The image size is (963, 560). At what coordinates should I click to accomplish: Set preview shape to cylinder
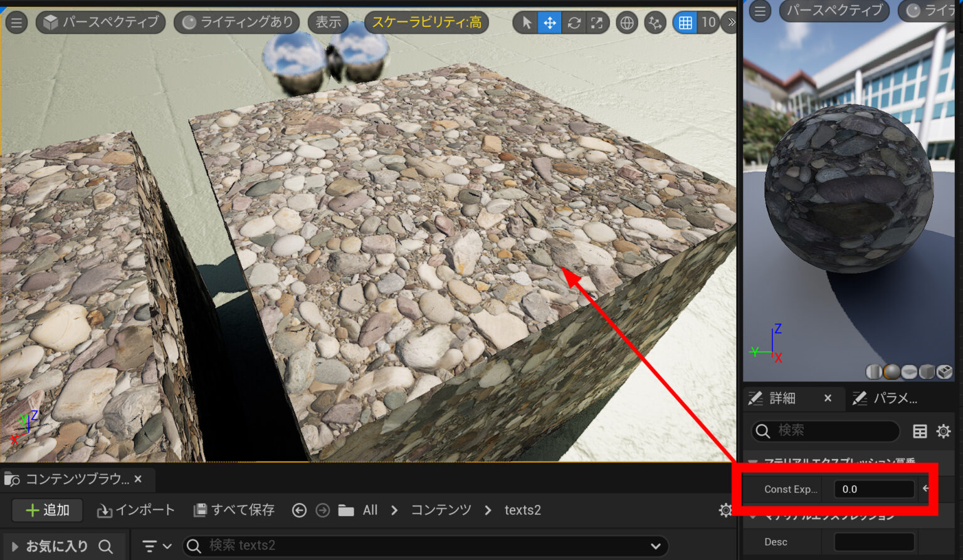(x=874, y=371)
